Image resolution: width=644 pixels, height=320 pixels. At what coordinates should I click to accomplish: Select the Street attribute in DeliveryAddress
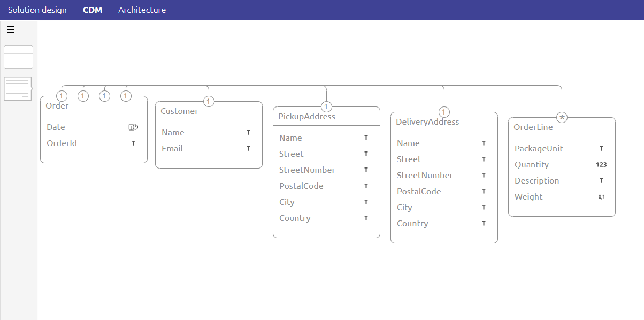(x=409, y=159)
